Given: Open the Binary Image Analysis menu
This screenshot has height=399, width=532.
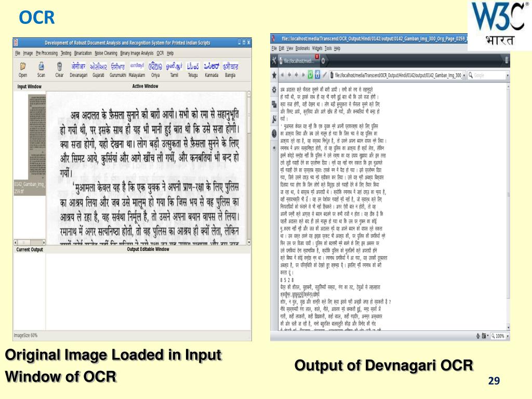Looking at the screenshot, I should pyautogui.click(x=137, y=54).
